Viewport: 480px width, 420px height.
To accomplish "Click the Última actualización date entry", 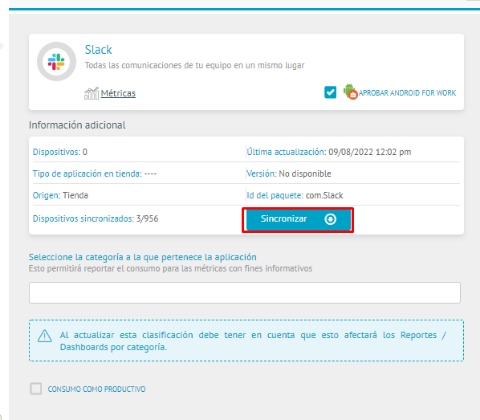I will 329,152.
